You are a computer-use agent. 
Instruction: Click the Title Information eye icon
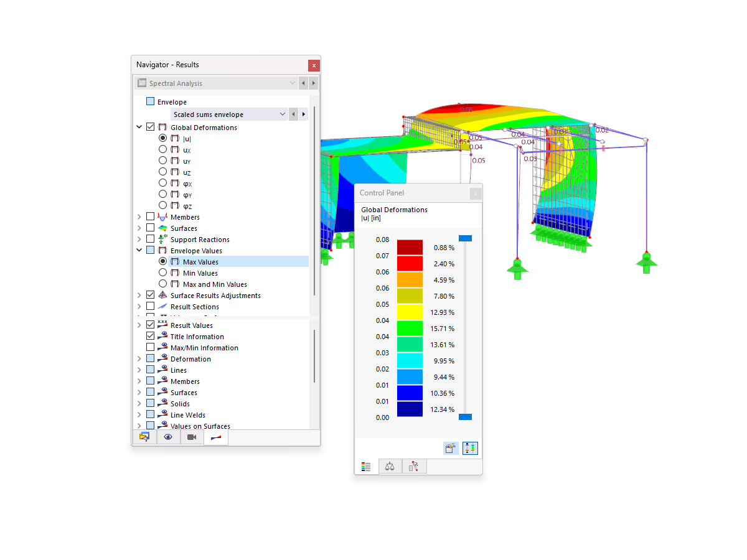click(162, 336)
